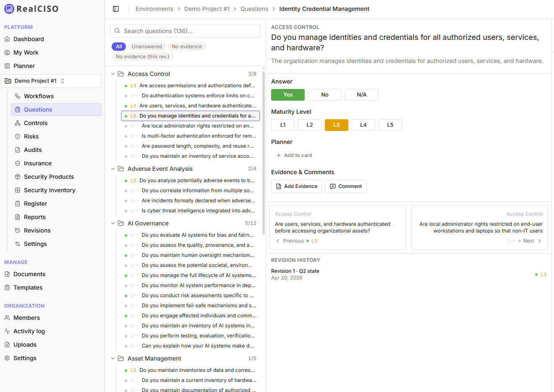Open Dashboard via its home icon
The image size is (554, 392).
[7, 39]
